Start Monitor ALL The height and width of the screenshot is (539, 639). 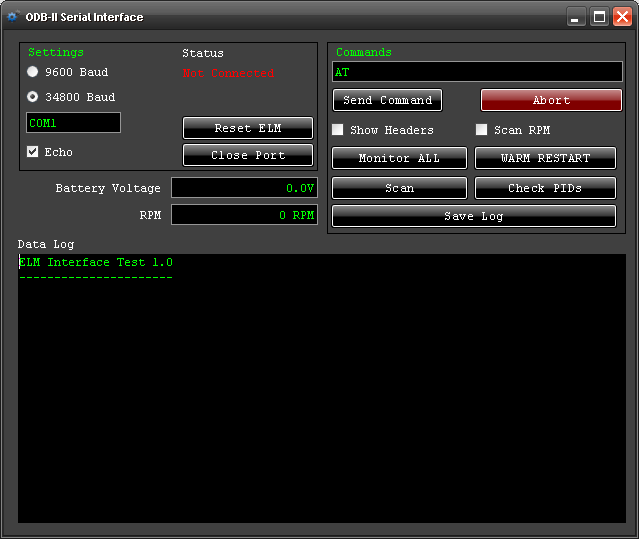pos(399,158)
